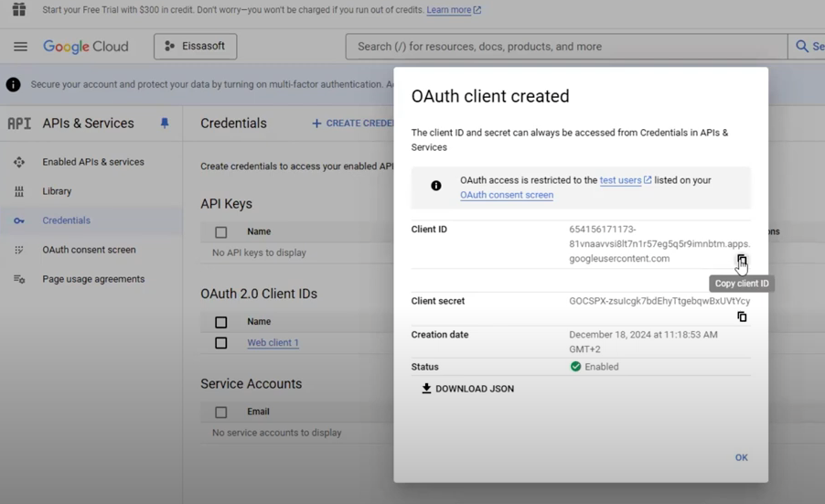Viewport: 825px width, 504px height.
Task: Copy the client secret
Action: 742,316
